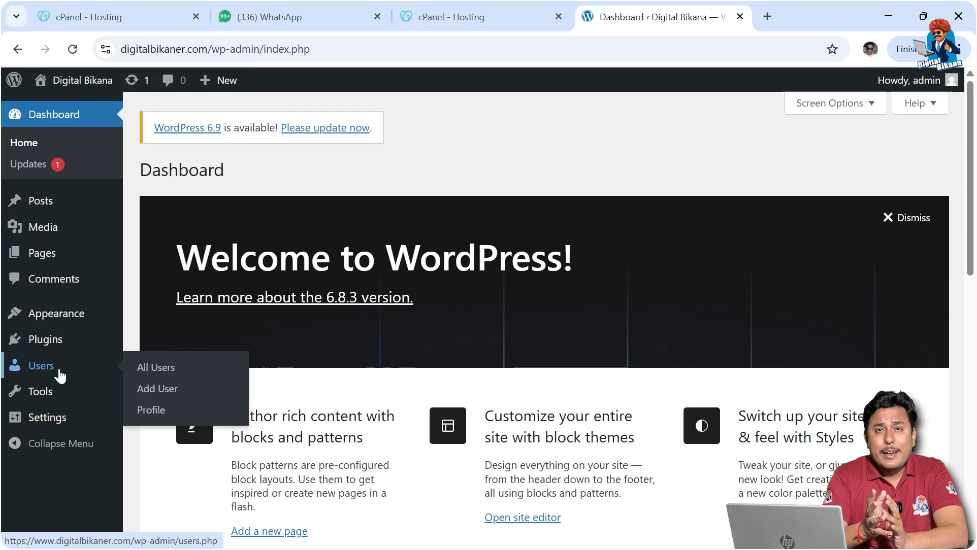Expand the Screen Options panel
977x550 pixels.
(x=835, y=103)
